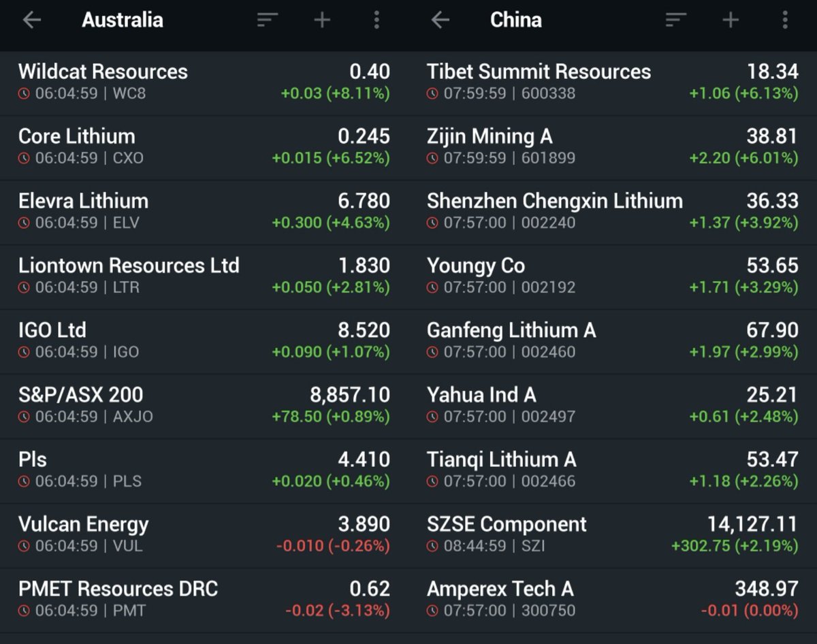Open more options menu for China
This screenshot has width=817, height=644.
pos(785,20)
